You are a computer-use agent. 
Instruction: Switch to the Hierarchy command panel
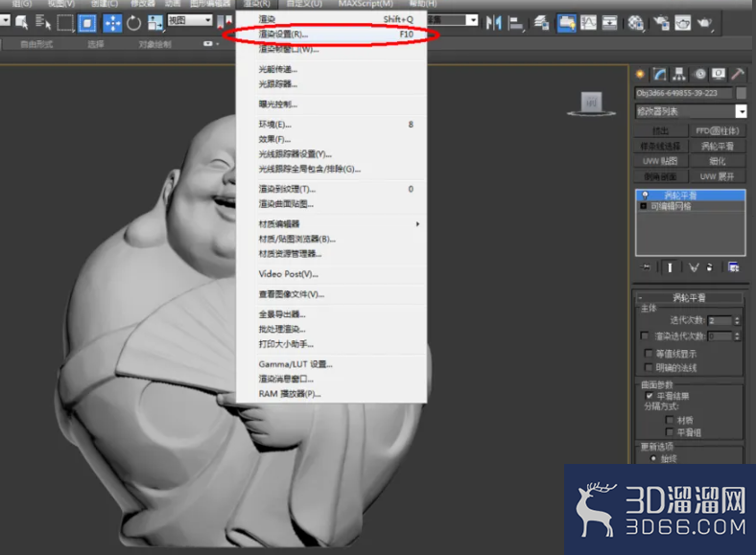679,74
